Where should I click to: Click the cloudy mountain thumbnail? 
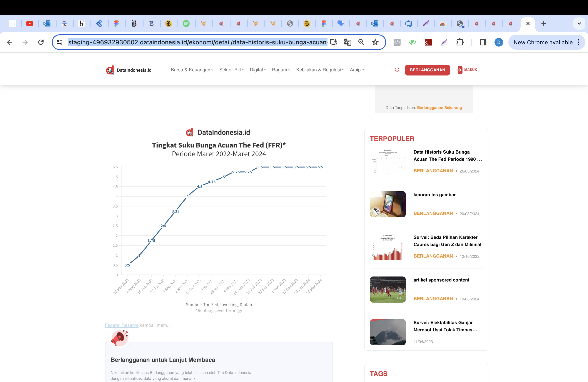pos(388,332)
